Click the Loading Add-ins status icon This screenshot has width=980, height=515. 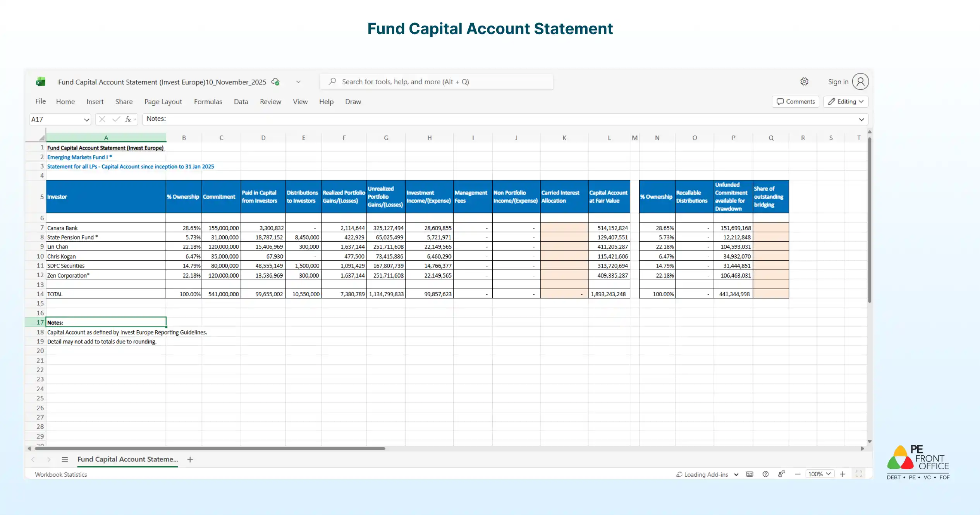679,474
